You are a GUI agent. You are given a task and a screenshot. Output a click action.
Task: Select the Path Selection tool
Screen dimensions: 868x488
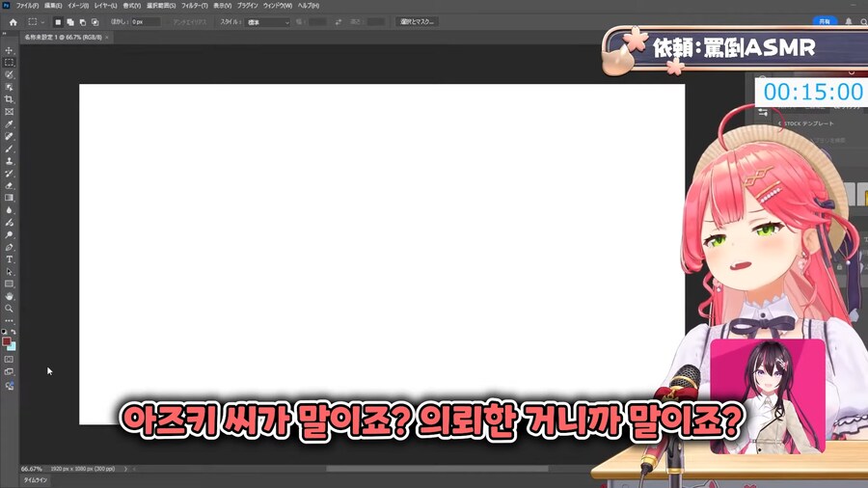pos(9,272)
